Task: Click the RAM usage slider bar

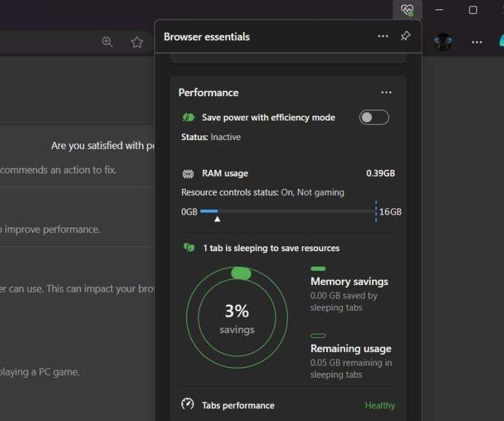Action: 288,211
